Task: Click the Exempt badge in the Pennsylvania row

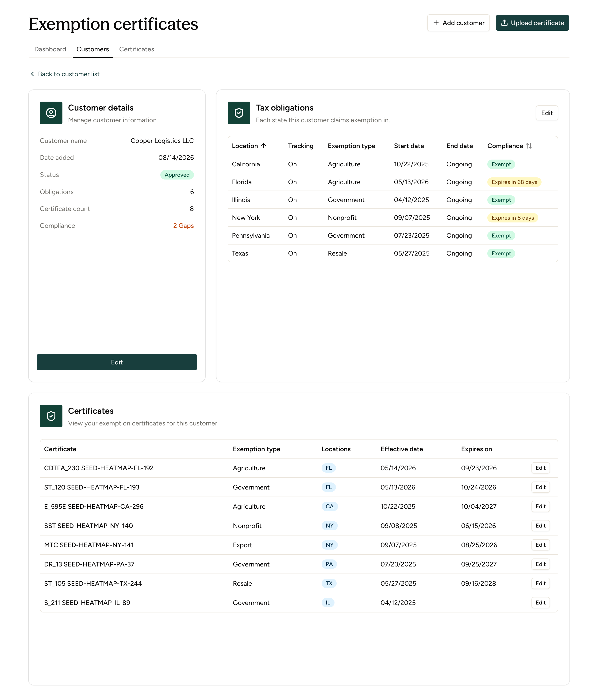Action: (501, 236)
